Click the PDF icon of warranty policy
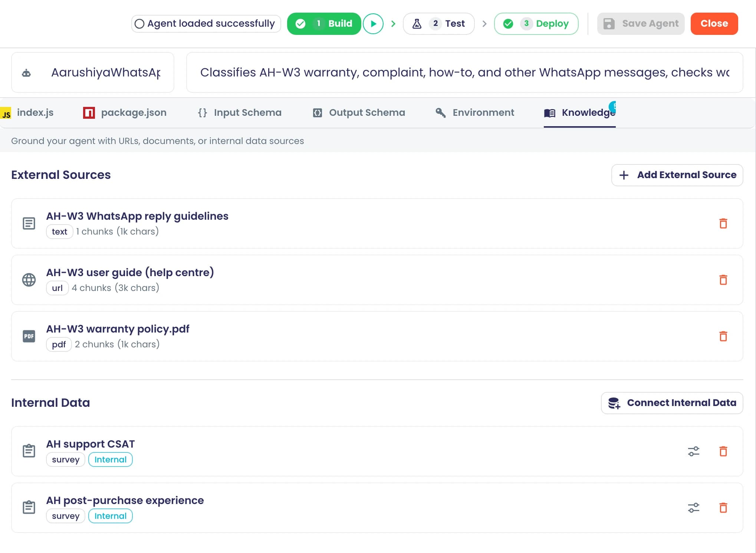 tap(29, 336)
